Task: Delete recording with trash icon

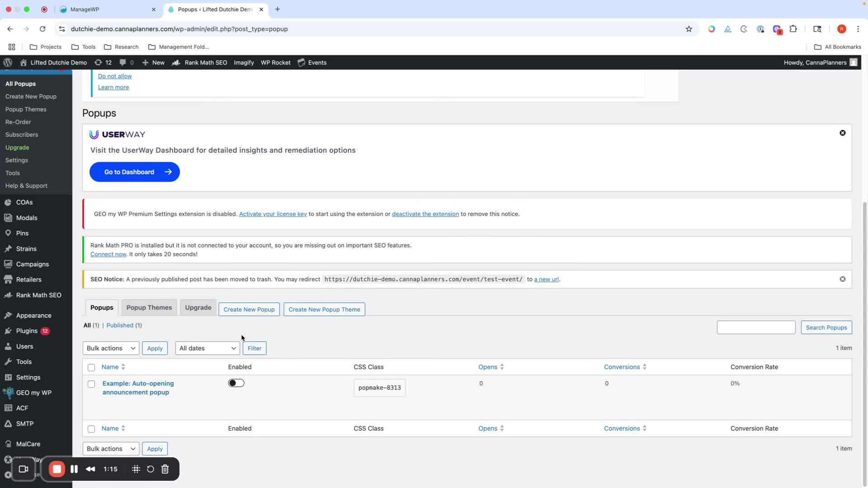Action: click(x=165, y=469)
